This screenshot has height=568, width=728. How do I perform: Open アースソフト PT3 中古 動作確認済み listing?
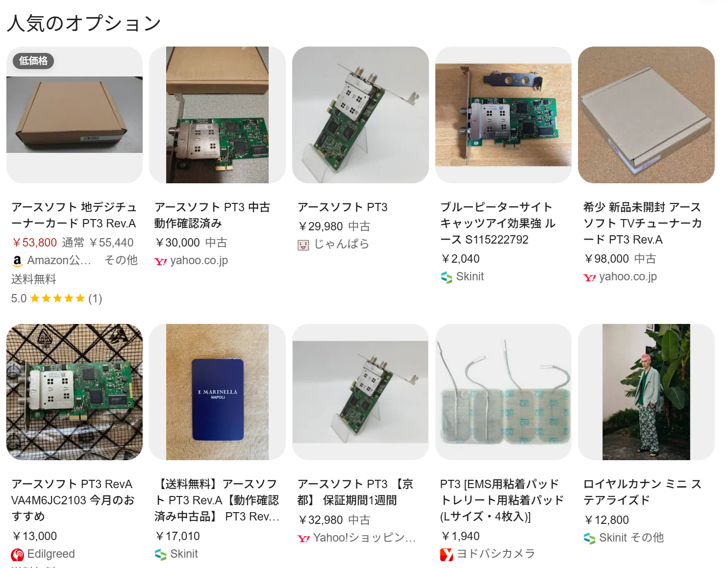[212, 215]
